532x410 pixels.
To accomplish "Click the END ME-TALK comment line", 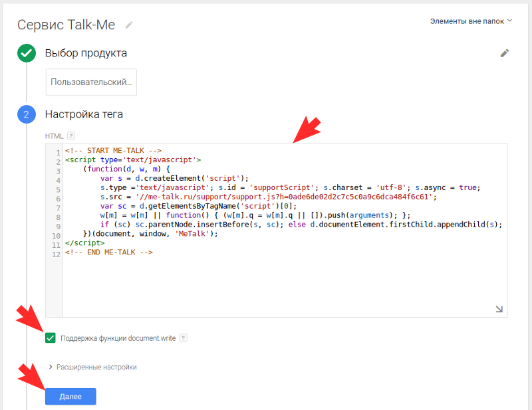I will (x=109, y=252).
